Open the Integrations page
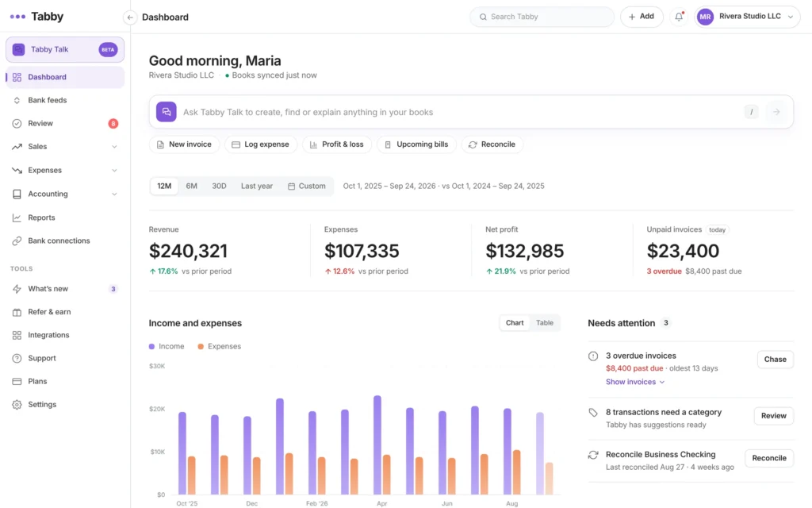 (x=65, y=335)
